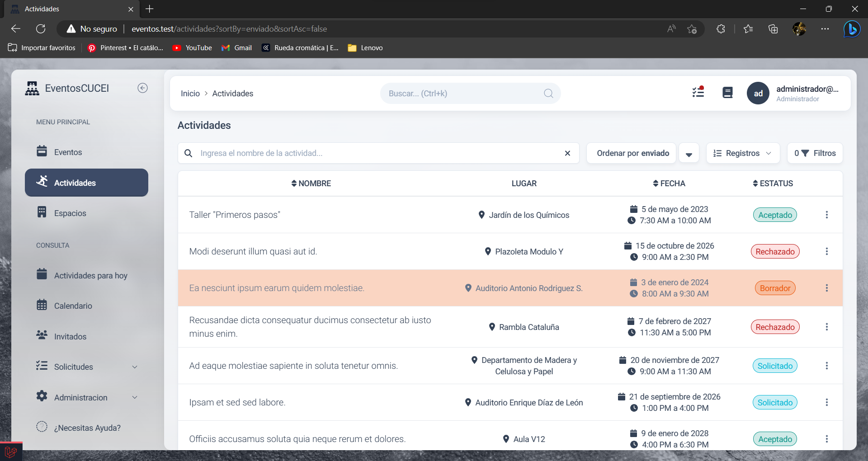Sort the table by NOMBRE column

pos(311,183)
